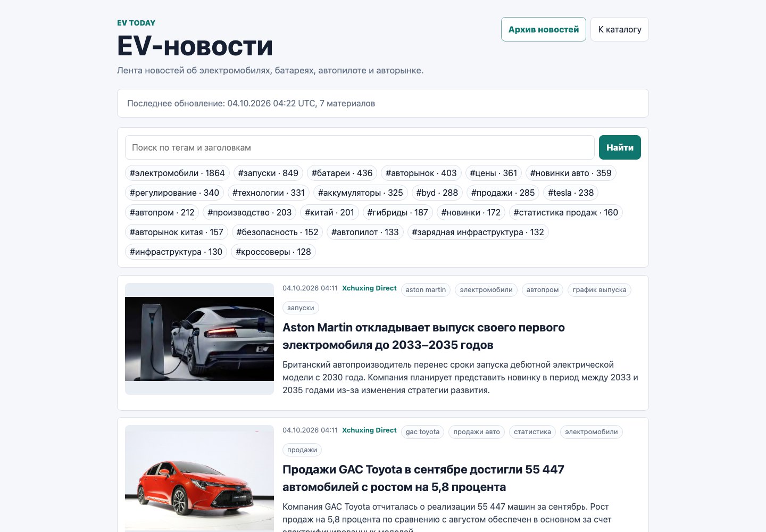Choose the #авторынок · 403 tag
Viewport: 766px width, 532px height.
[x=421, y=173]
